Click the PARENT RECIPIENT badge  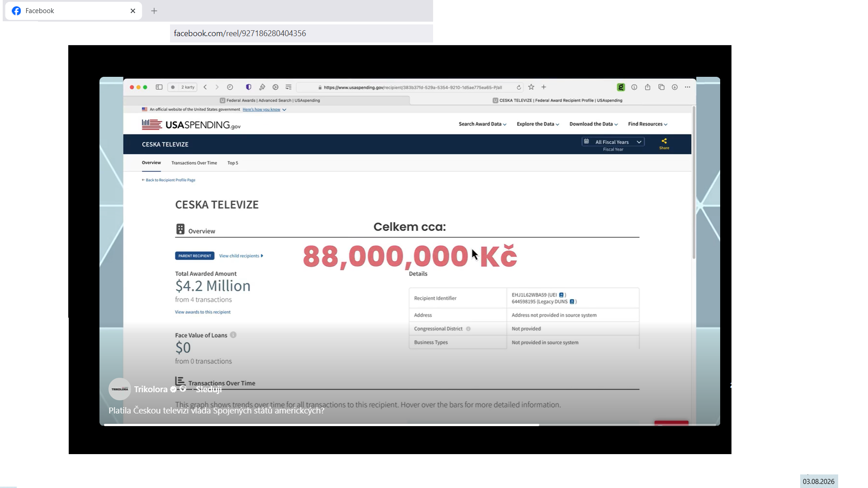click(195, 256)
